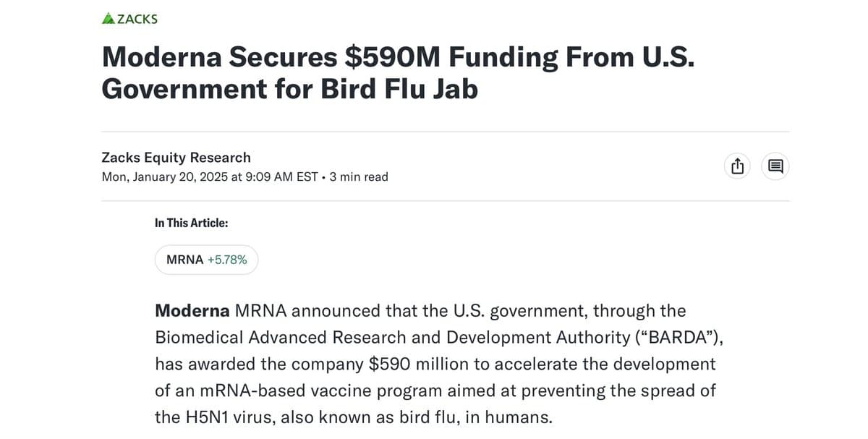Click the ZACKS wordmark text
This screenshot has width=868, height=439.
pyautogui.click(x=137, y=19)
